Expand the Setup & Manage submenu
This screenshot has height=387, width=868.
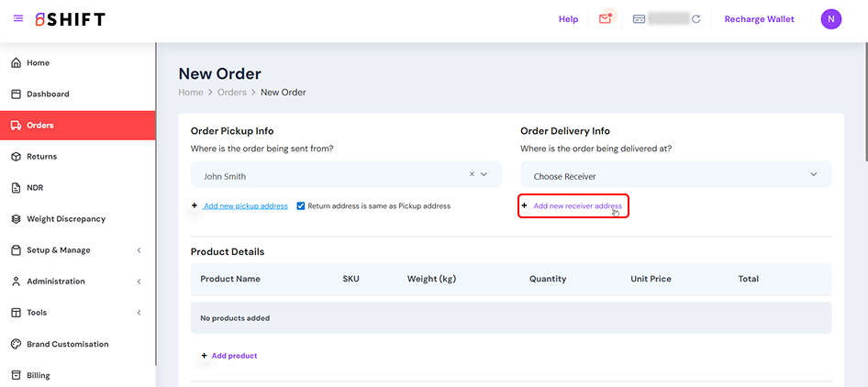pos(139,250)
